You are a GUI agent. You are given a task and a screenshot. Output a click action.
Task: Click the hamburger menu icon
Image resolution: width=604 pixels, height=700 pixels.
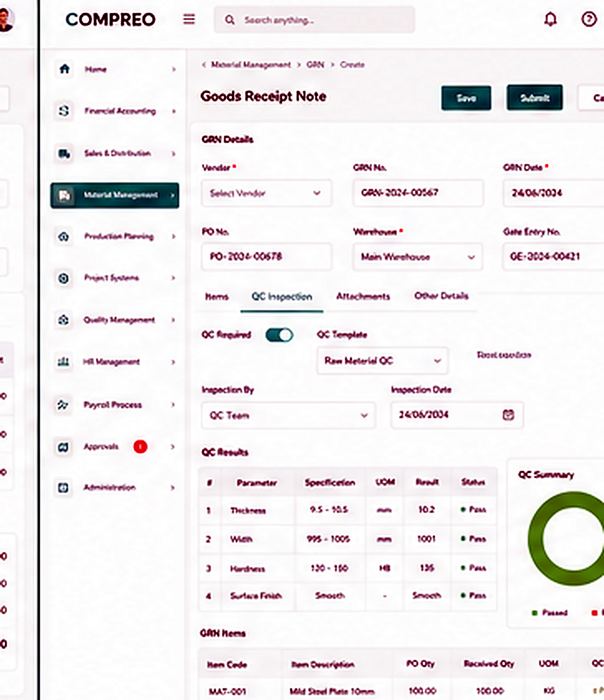click(x=189, y=19)
